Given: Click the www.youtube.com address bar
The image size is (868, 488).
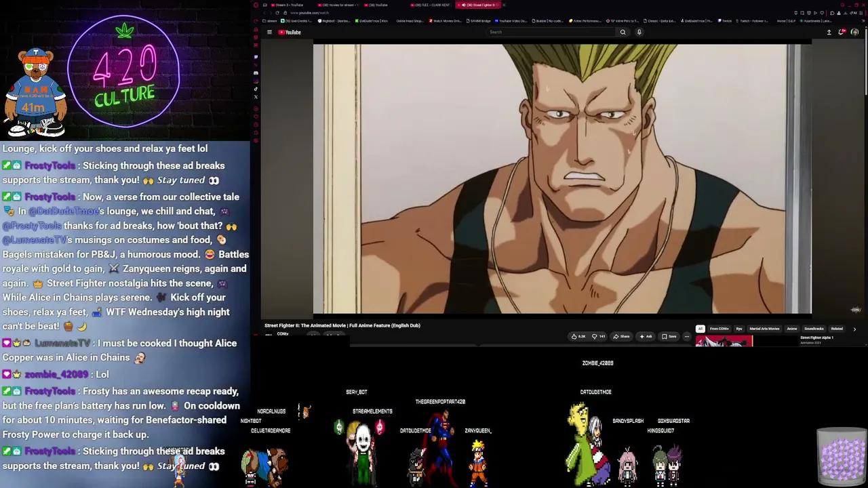Looking at the screenshot, I should coord(309,13).
